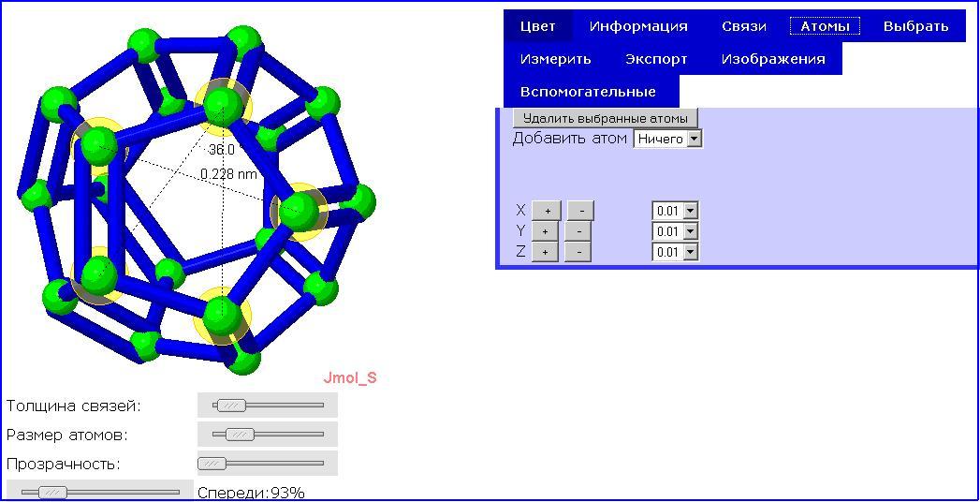This screenshot has height=502, width=980.
Task: Click the Jmol_S logo text
Action: (350, 378)
